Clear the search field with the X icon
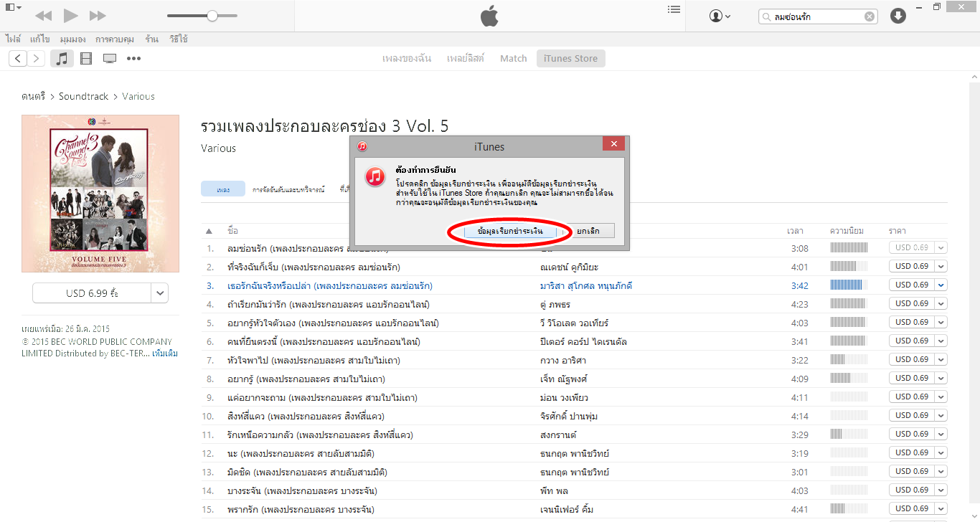This screenshot has width=980, height=522. click(870, 16)
